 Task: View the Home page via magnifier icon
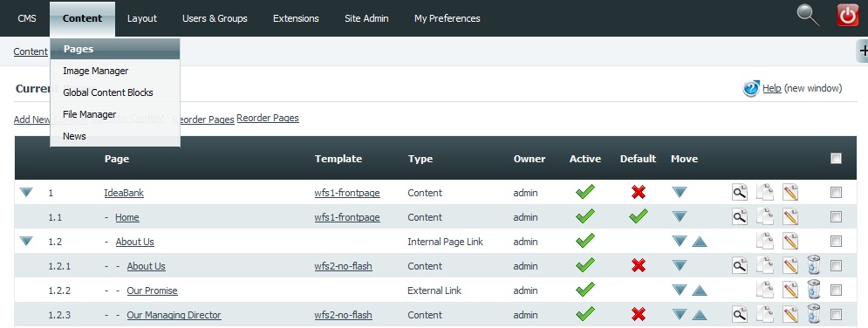coord(740,217)
